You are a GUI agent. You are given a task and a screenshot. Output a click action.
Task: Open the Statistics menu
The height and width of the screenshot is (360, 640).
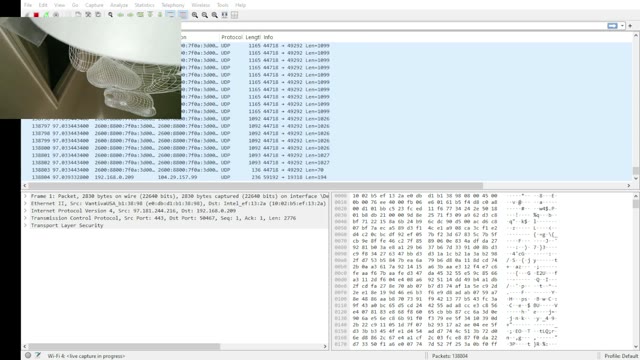coord(144,5)
